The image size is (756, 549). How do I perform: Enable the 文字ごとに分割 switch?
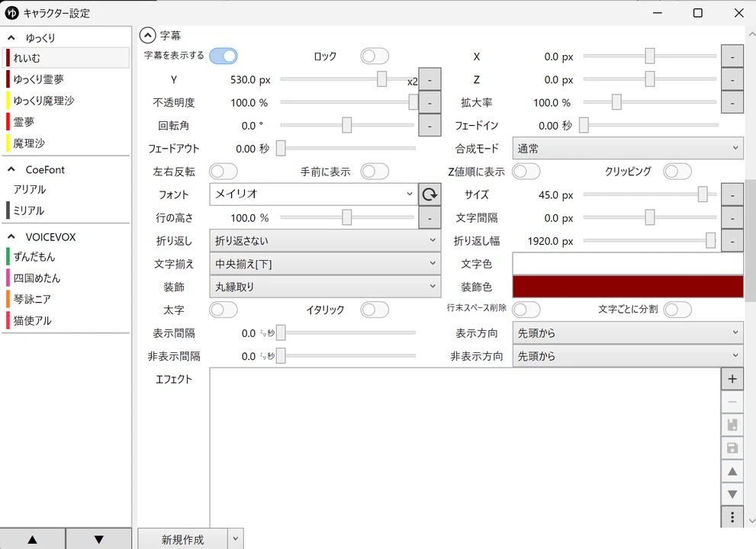(677, 310)
